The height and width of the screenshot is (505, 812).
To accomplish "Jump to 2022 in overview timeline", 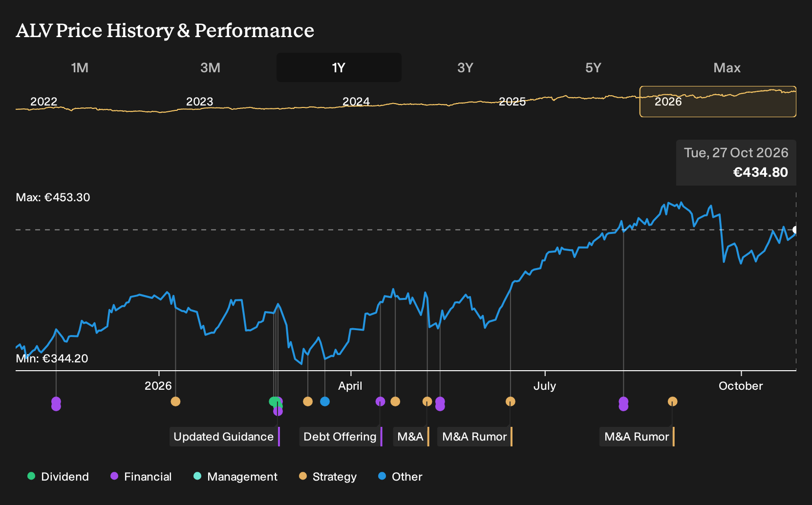I will point(44,102).
